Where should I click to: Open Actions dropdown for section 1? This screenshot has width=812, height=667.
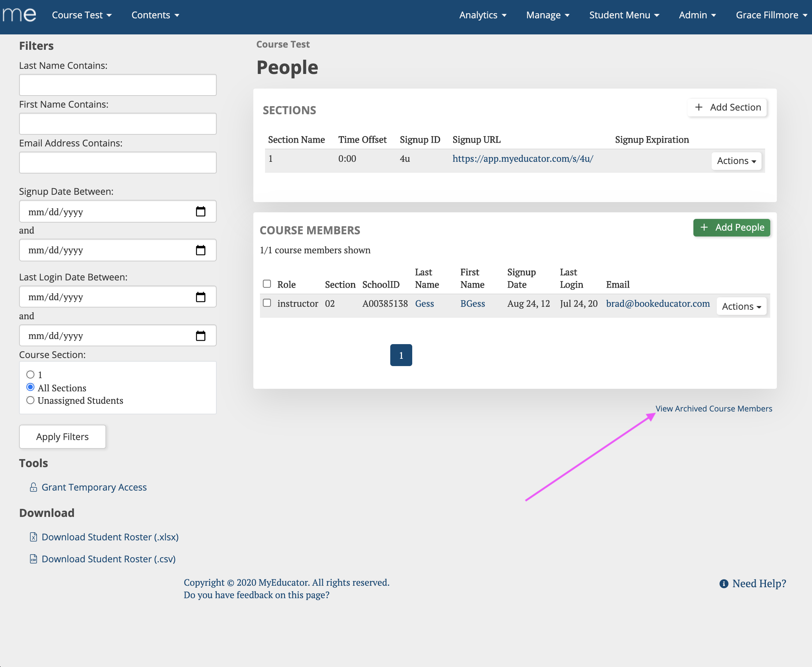(x=736, y=161)
